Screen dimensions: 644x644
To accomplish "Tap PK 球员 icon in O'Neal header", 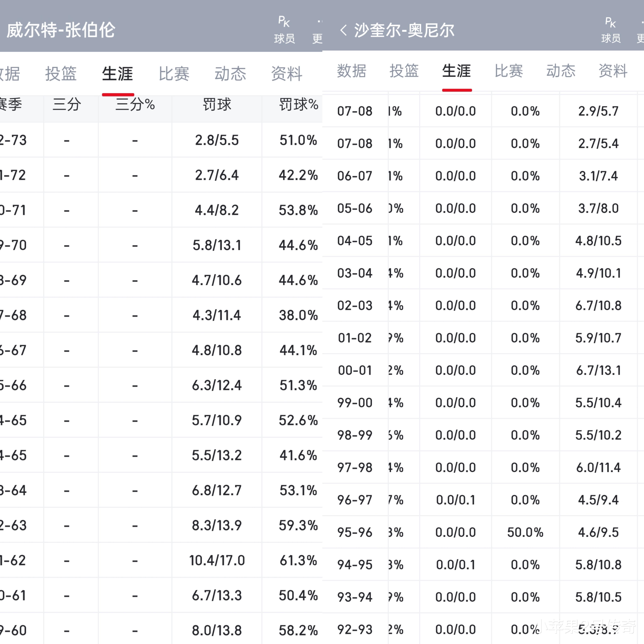I will pyautogui.click(x=611, y=30).
